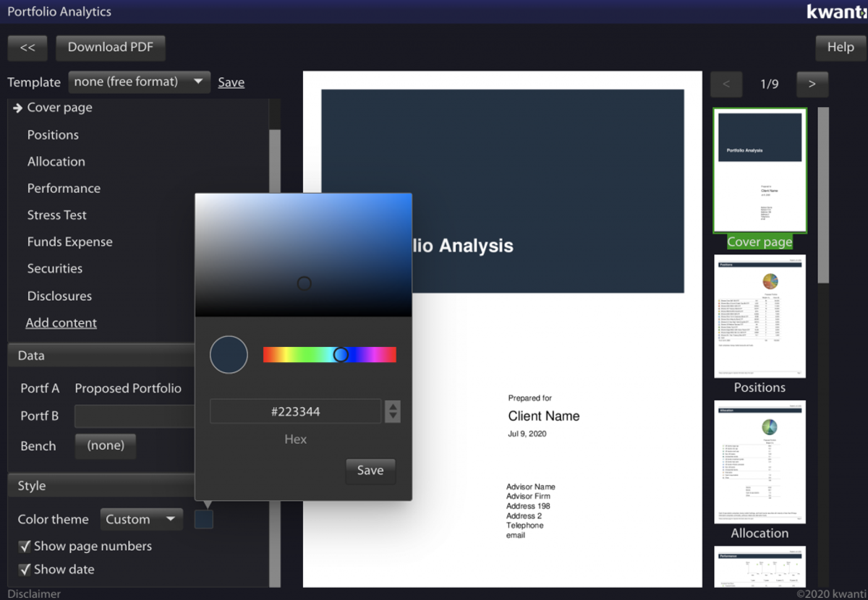Click the Client Name text on page
The width and height of the screenshot is (868, 600).
pos(544,416)
